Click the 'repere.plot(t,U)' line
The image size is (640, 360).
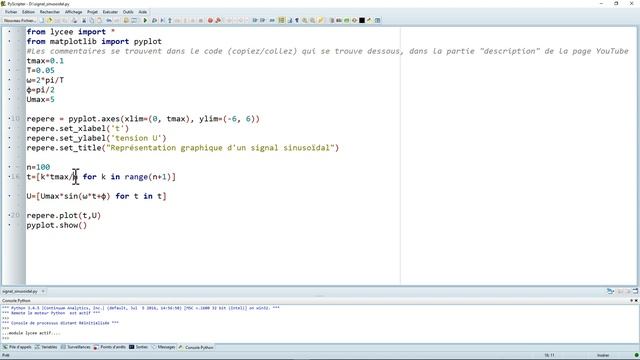coord(63,216)
